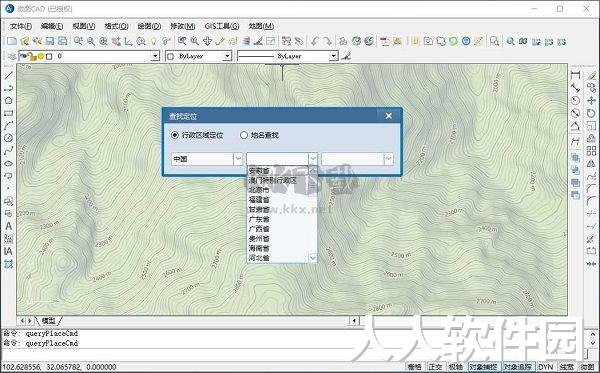Screen dimensions: 600x373
Task: Open the province dropdown arrow
Action: [x=313, y=158]
